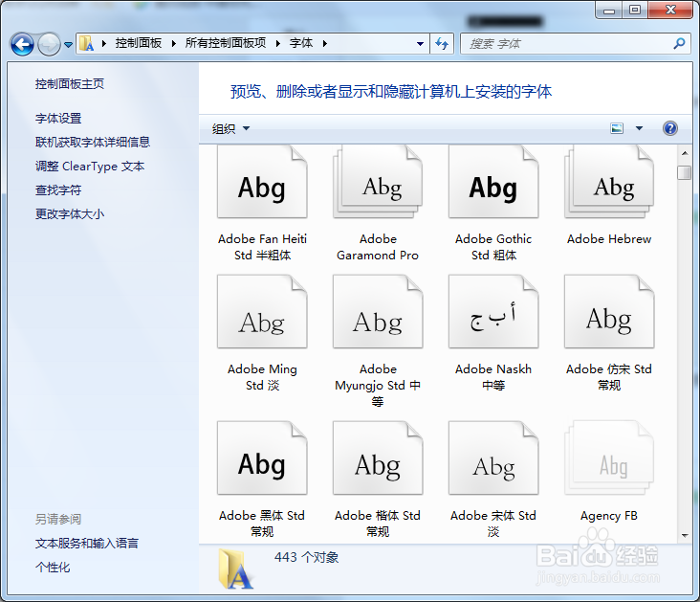Select the Adobe Myungjo Std font icon
This screenshot has height=602, width=700.
[378, 311]
